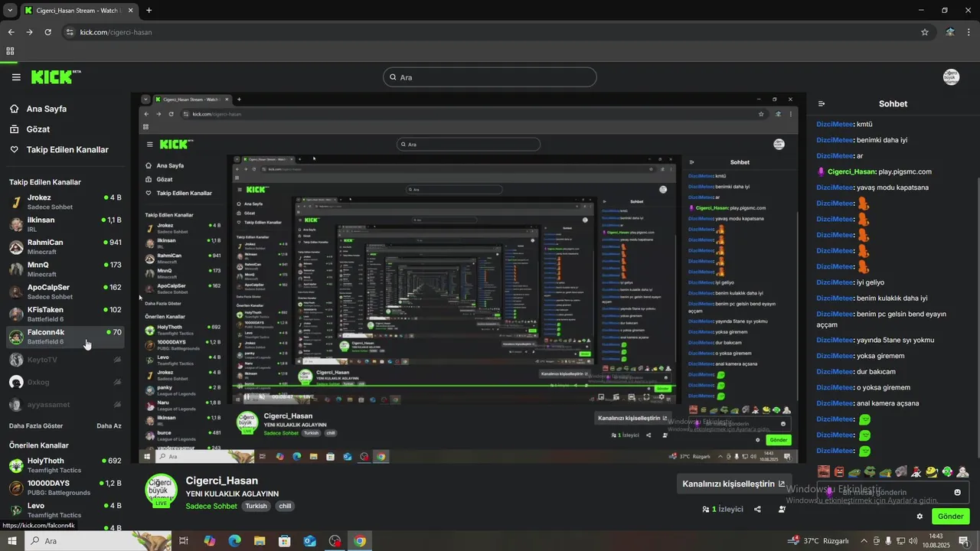
Task: Click the Cigerci_Hasan channel name below the video
Action: click(x=222, y=481)
